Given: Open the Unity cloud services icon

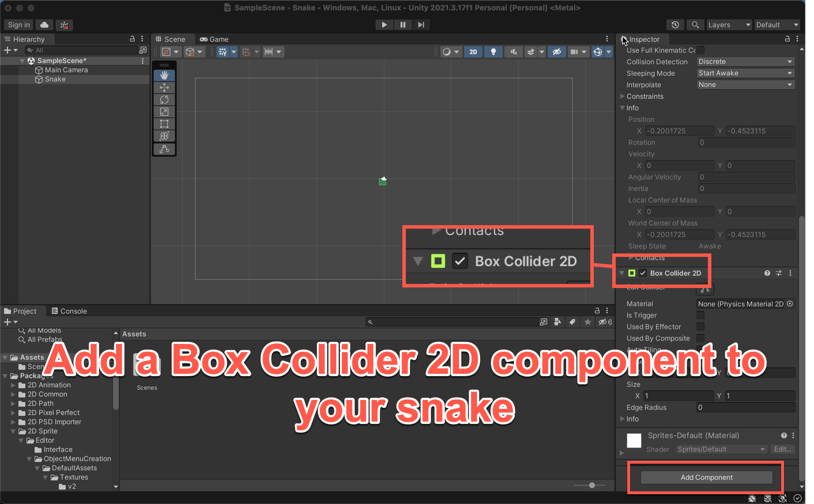Looking at the screenshot, I should point(44,25).
